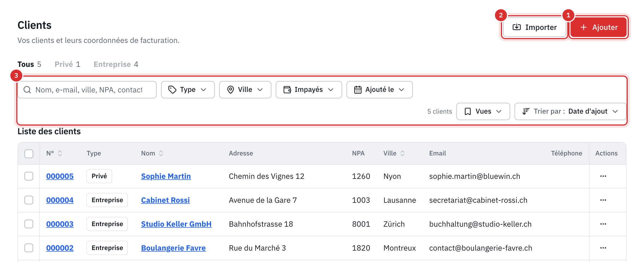
Task: Check the Boulangerie Favre row checkbox
Action: (29, 248)
